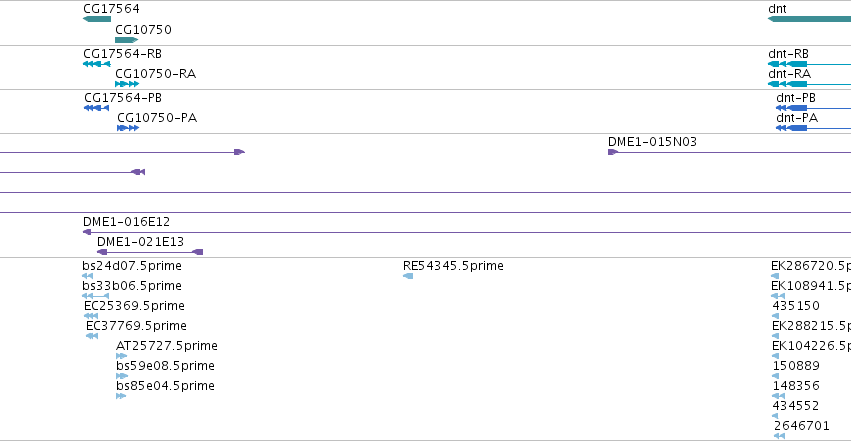Select the AT25727.5prime EST arrows
Image resolution: width=851 pixels, height=441 pixels.
tap(122, 356)
